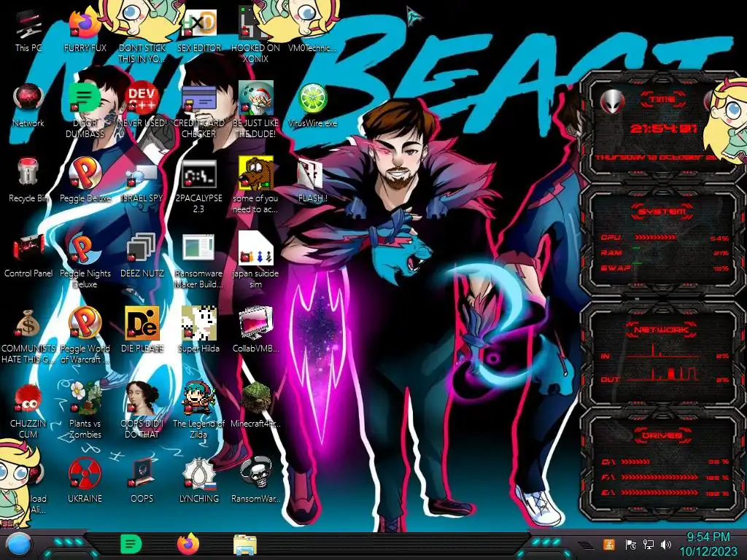Click the CPU usage bar in widget

[x=654, y=237]
